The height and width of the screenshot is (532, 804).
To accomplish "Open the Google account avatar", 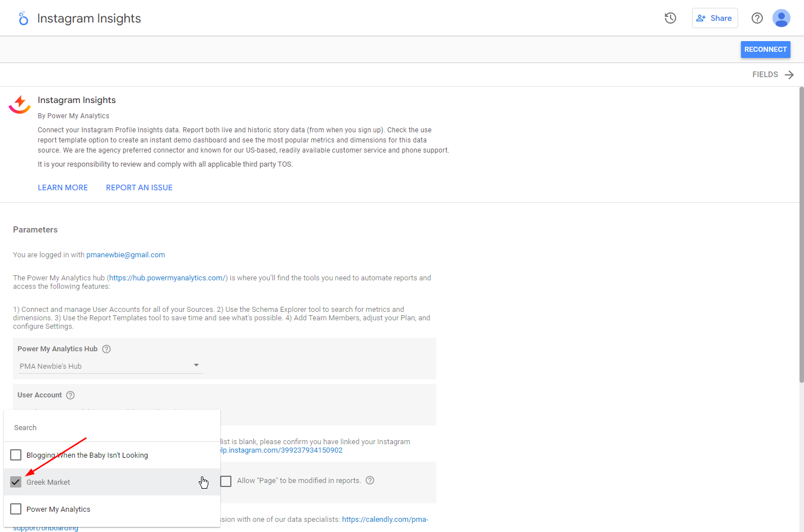I will (x=781, y=18).
